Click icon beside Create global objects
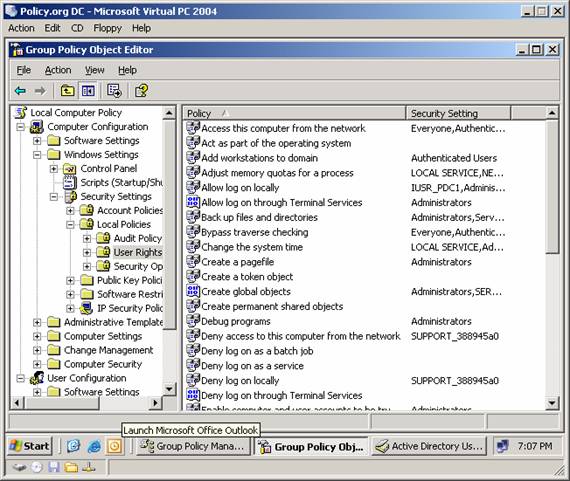 193,291
